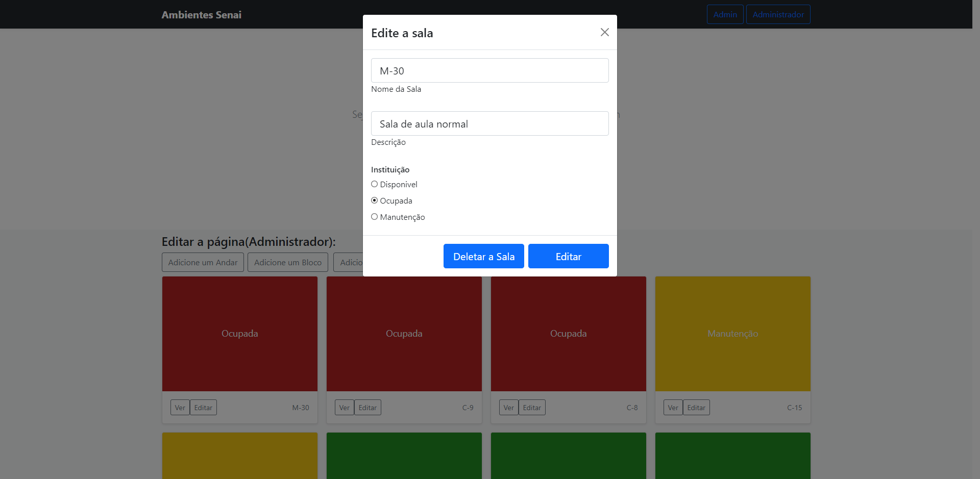980x479 pixels.
Task: Click the yellow Manutenção room C-15 tile
Action: pos(732,334)
